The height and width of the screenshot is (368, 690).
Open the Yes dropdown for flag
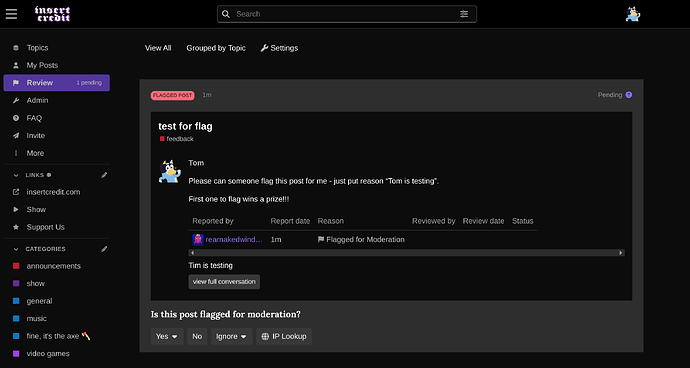tap(167, 336)
